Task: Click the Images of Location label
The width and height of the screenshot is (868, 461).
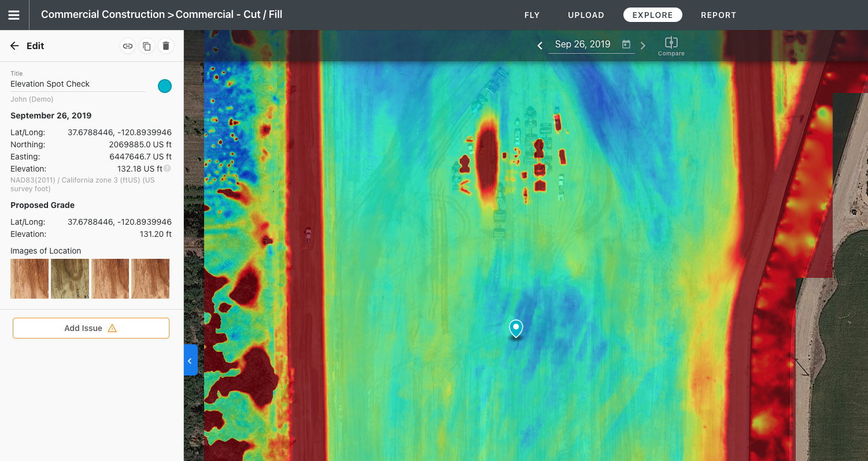Action: coord(46,251)
